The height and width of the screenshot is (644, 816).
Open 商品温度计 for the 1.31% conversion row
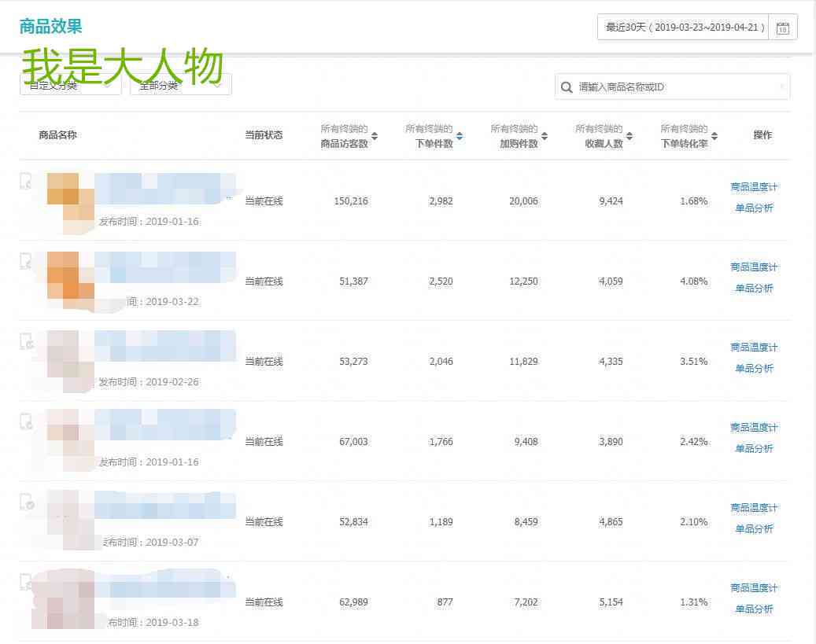(x=754, y=588)
